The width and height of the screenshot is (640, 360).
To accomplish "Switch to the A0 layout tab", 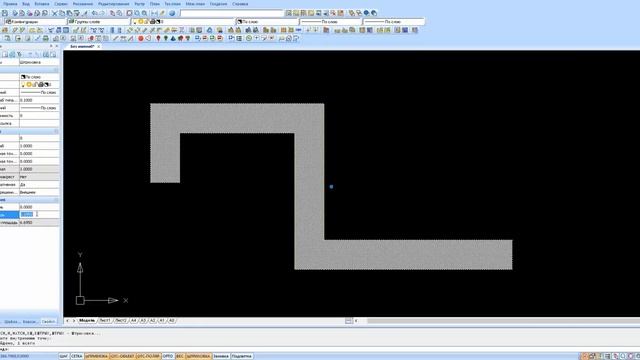I will point(172,321).
